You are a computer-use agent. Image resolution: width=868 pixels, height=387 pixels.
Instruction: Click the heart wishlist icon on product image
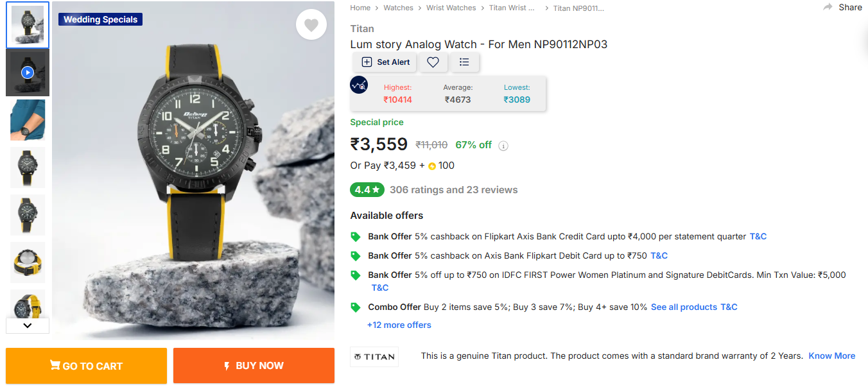tap(311, 25)
